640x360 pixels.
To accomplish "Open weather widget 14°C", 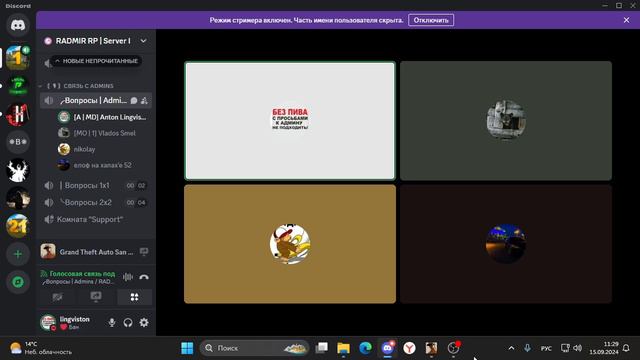I will (x=41, y=348).
